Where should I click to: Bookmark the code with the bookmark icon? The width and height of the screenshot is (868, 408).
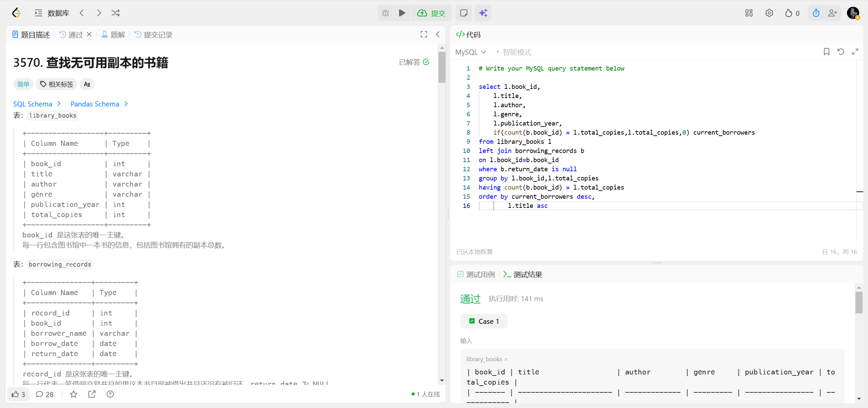tap(826, 52)
